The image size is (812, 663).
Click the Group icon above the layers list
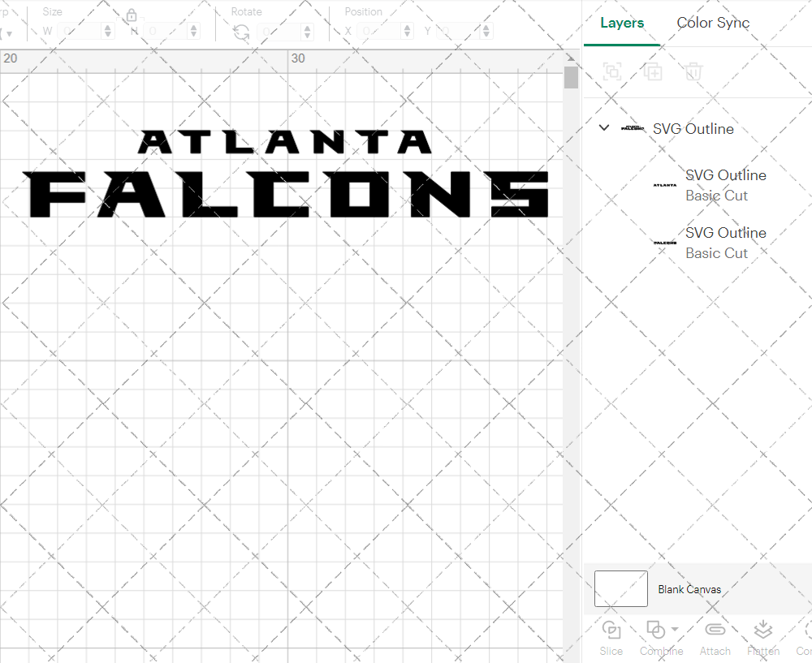pyautogui.click(x=611, y=71)
